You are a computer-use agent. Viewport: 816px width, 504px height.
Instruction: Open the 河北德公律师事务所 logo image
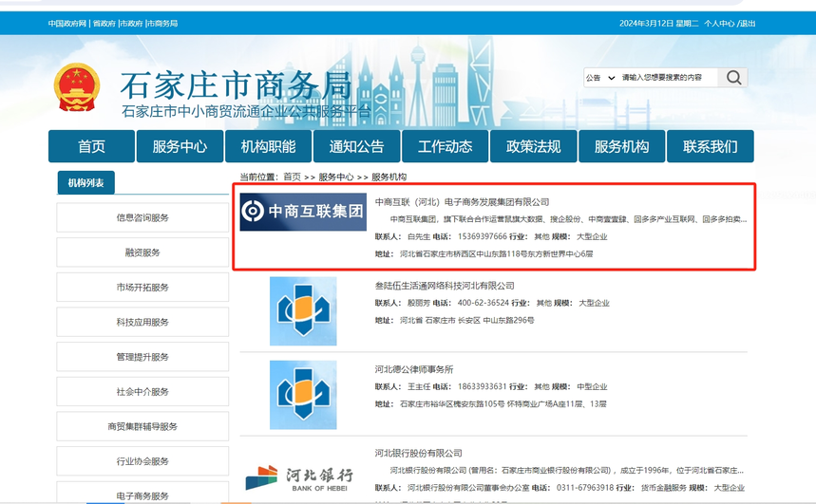tap(303, 395)
